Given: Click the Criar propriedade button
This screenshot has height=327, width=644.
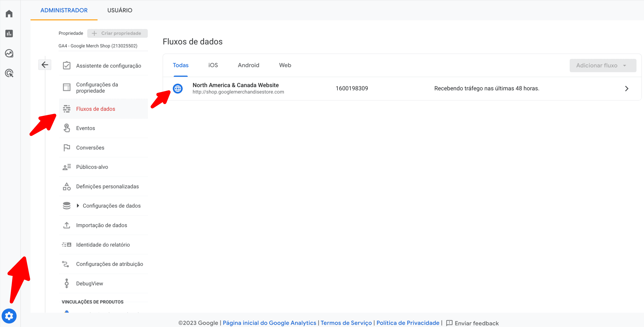Looking at the screenshot, I should (117, 33).
